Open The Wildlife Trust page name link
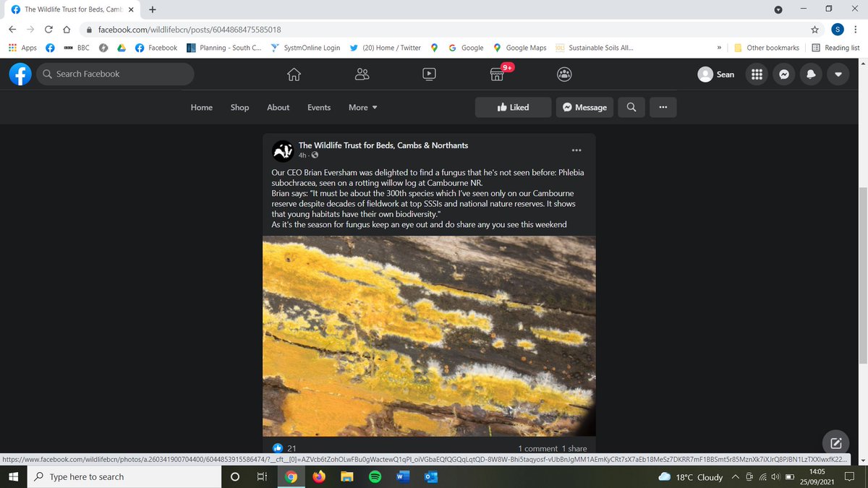Image resolution: width=868 pixels, height=488 pixels. point(383,145)
